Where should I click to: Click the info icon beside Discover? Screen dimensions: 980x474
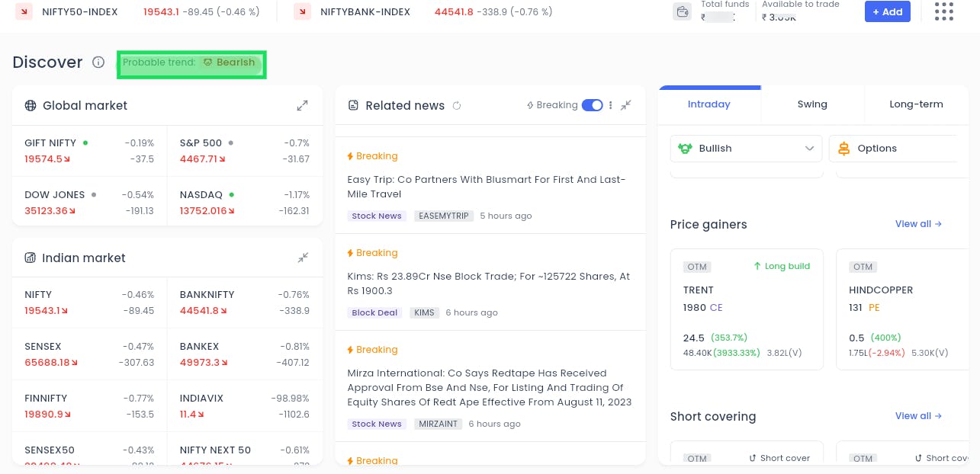click(x=98, y=62)
